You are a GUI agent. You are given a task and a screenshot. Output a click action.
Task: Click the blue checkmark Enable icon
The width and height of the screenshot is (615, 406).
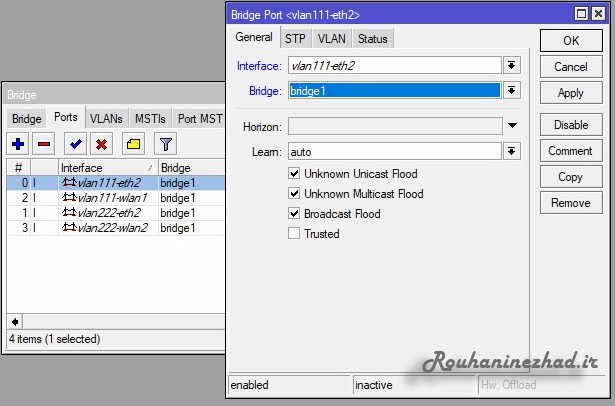pyautogui.click(x=76, y=144)
